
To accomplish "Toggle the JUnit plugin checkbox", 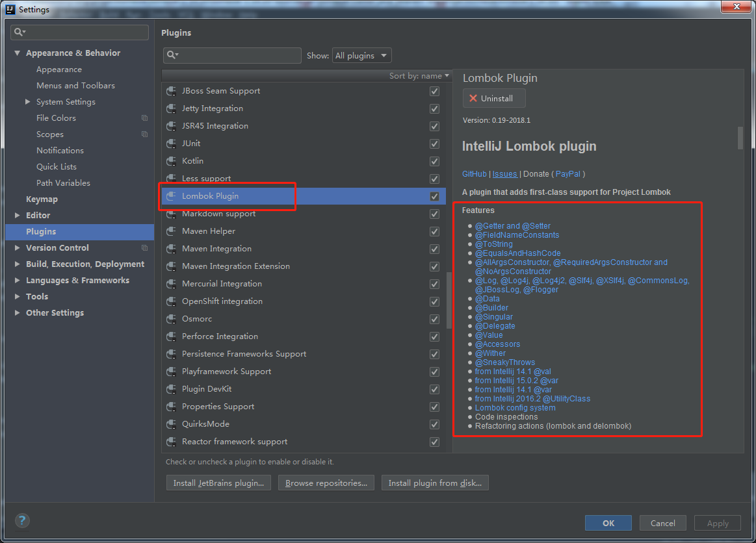I will [x=434, y=144].
